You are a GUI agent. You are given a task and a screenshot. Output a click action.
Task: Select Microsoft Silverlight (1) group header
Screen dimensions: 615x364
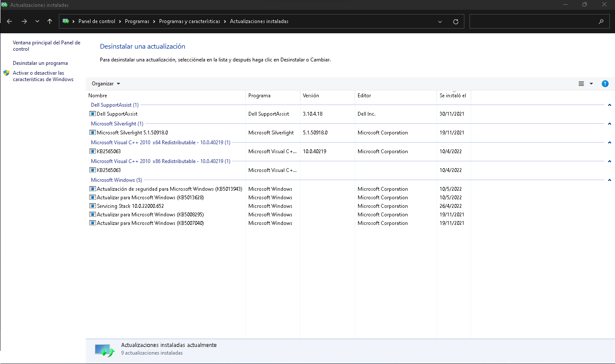117,124
